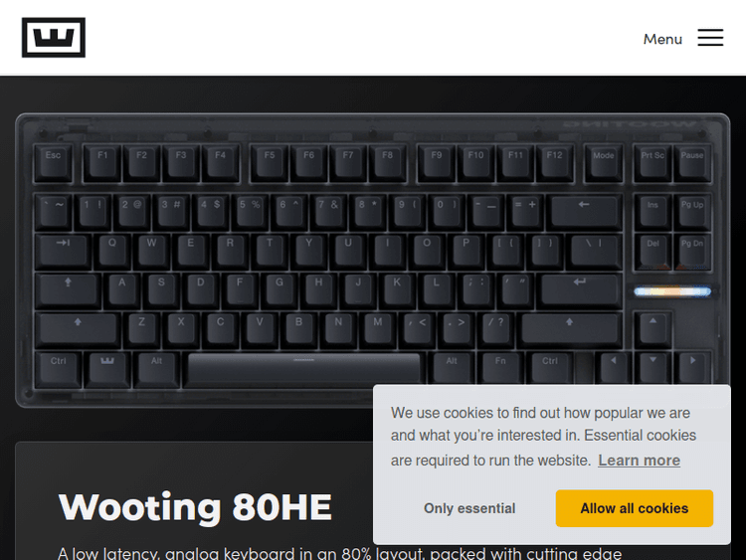Click the Wooting logo key beside Ctrl
The width and height of the screenshot is (746, 560).
point(107,369)
